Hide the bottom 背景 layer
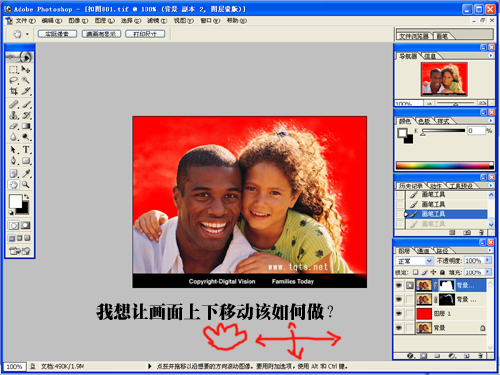 click(399, 328)
